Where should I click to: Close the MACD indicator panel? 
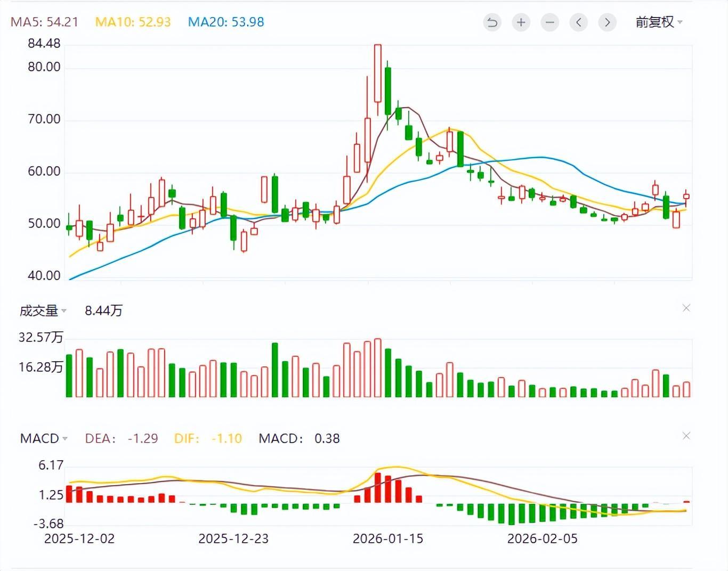point(686,436)
